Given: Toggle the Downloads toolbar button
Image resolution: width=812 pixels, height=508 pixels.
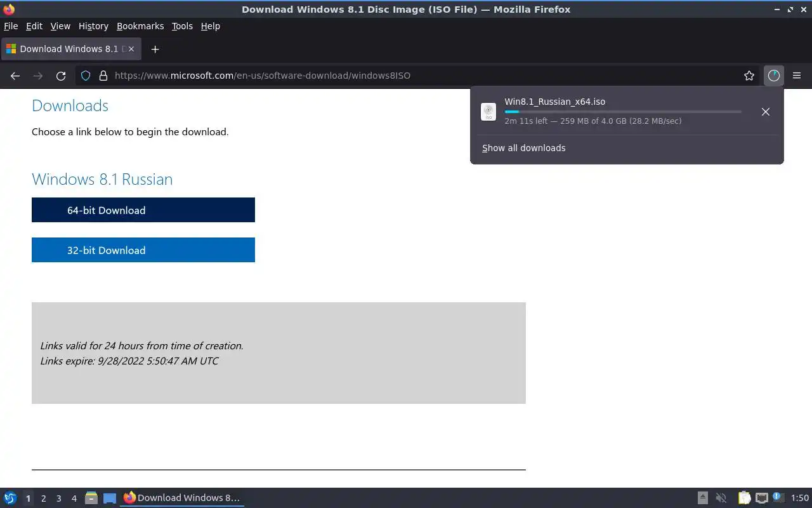Looking at the screenshot, I should pos(773,76).
